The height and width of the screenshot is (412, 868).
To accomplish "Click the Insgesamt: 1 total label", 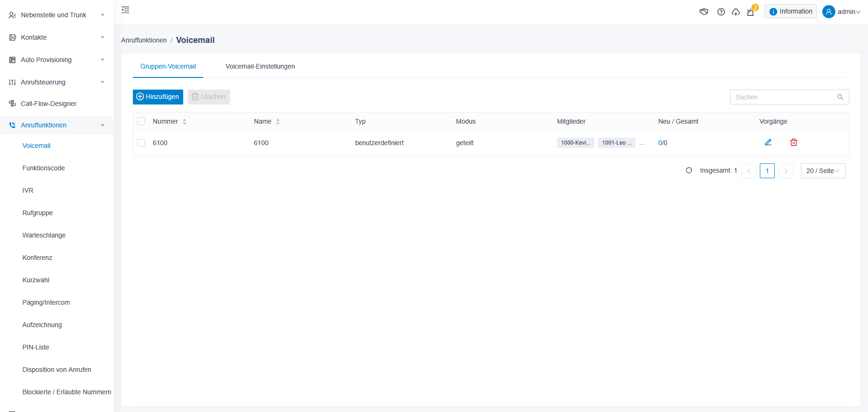I will (718, 170).
